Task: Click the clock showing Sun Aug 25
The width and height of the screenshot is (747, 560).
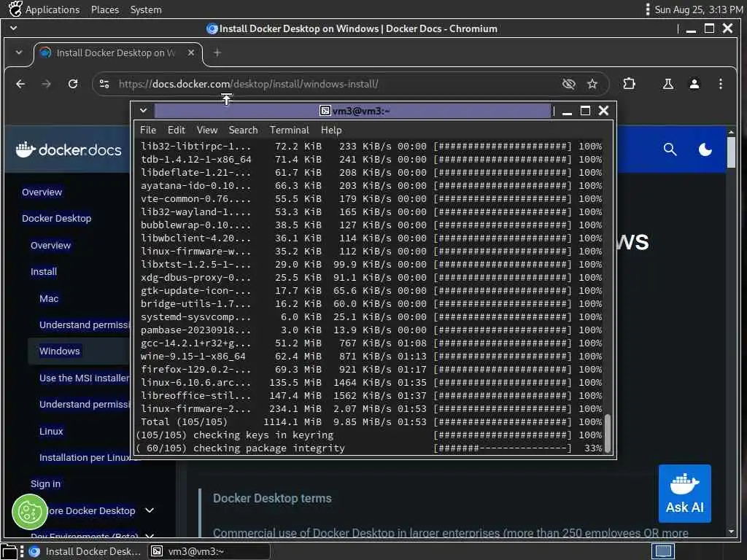Action: coord(698,9)
